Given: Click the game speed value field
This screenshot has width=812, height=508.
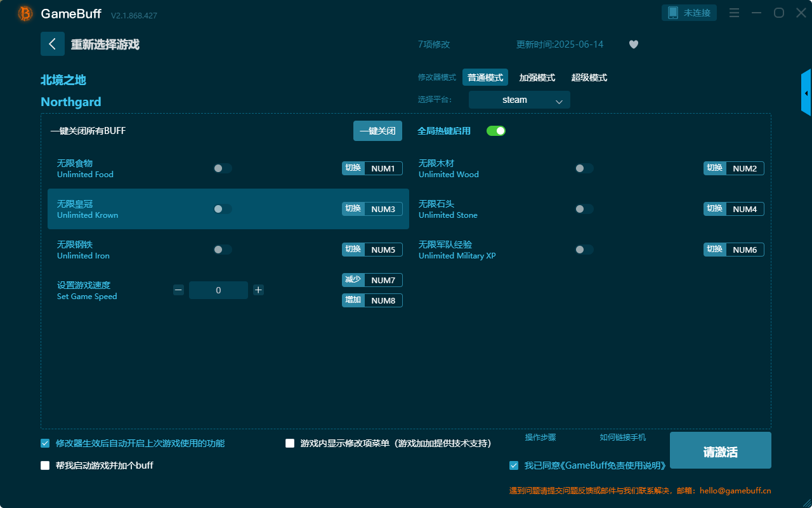Looking at the screenshot, I should click(218, 290).
